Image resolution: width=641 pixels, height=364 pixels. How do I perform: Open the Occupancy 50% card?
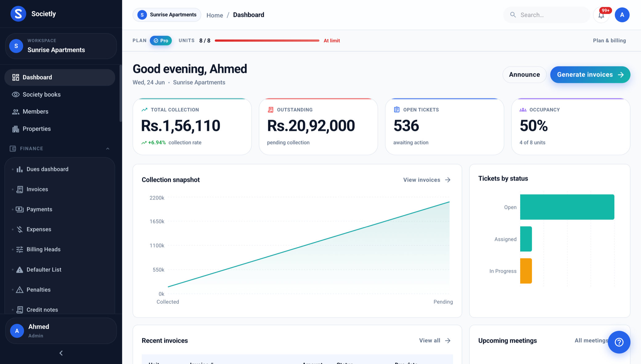pyautogui.click(x=571, y=127)
